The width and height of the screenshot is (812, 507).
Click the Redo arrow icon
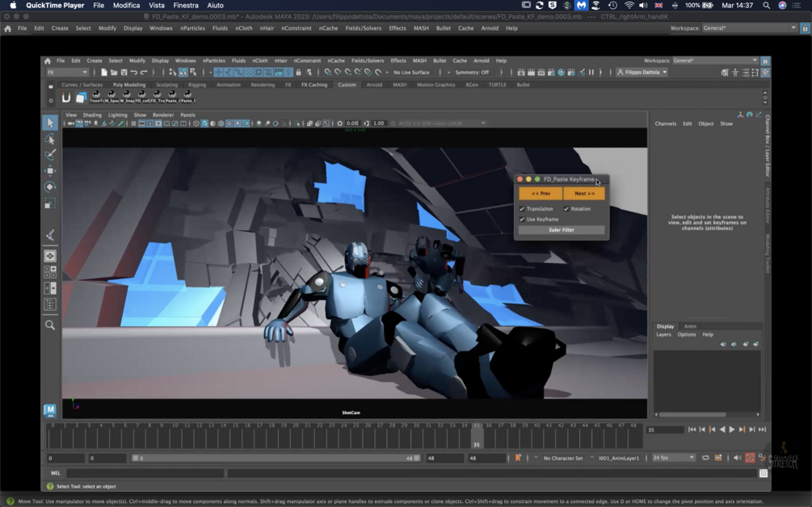tap(144, 73)
